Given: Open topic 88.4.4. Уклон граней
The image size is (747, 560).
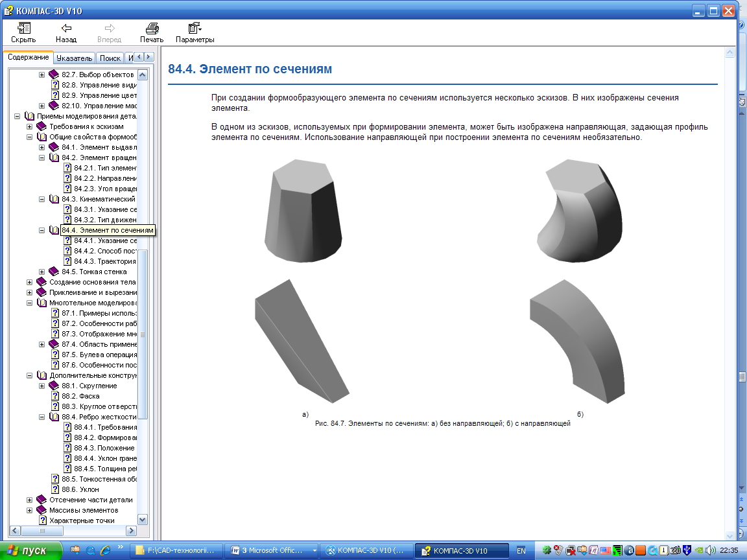Looking at the screenshot, I should coord(105,459).
